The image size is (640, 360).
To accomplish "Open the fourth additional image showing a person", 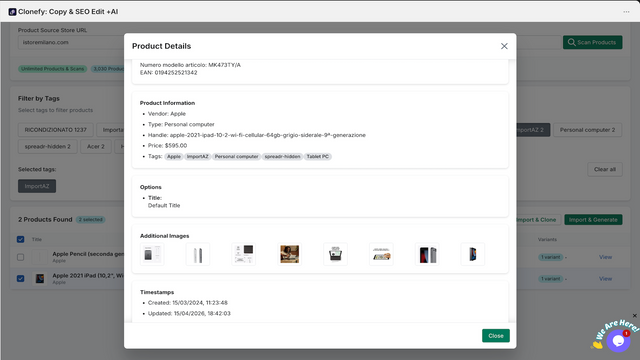I will [289, 254].
